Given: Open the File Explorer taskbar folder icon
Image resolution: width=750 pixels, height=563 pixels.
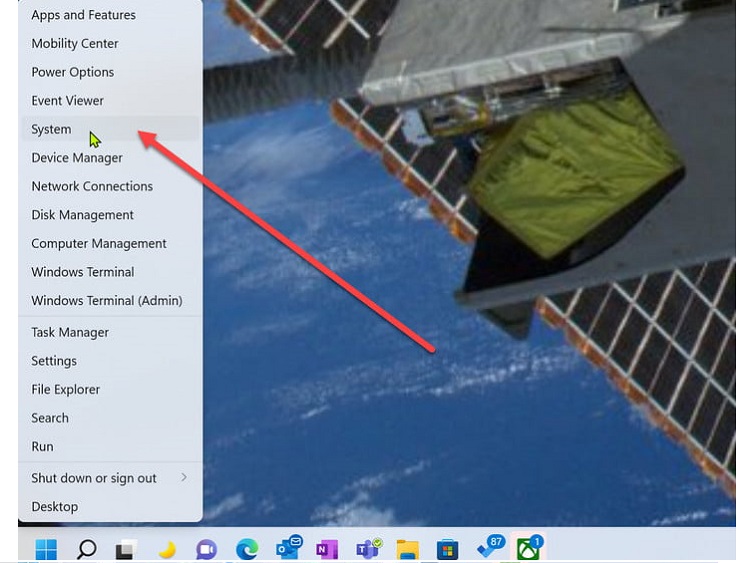Looking at the screenshot, I should point(407,549).
